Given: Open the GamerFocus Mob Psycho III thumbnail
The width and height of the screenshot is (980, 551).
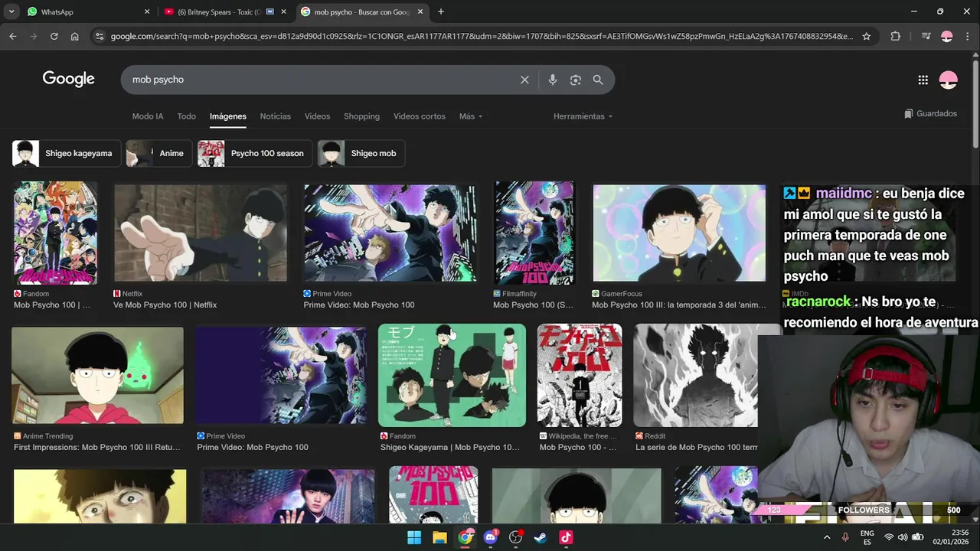Looking at the screenshot, I should click(679, 233).
